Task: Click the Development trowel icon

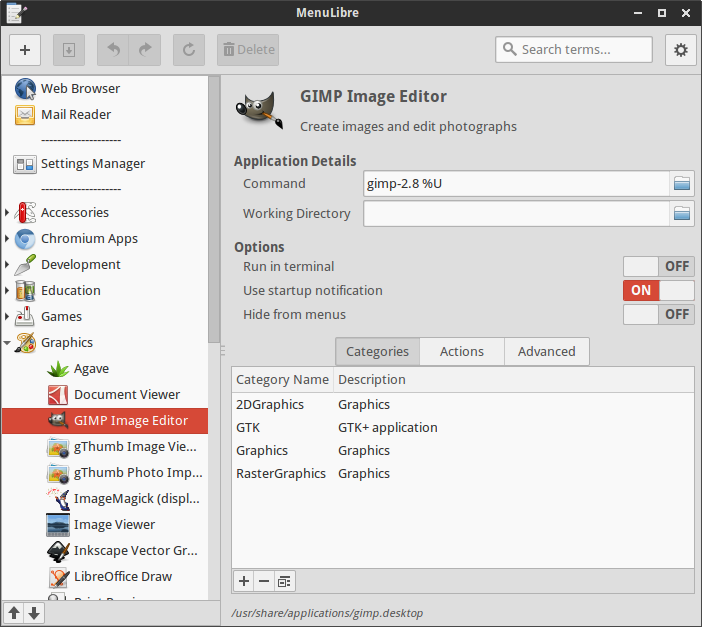Action: [25, 265]
